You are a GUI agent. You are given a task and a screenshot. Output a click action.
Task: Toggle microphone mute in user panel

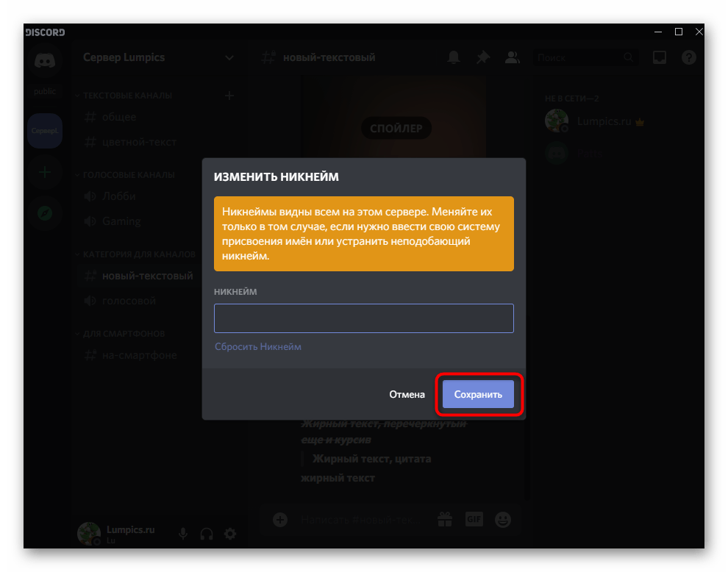click(x=184, y=534)
